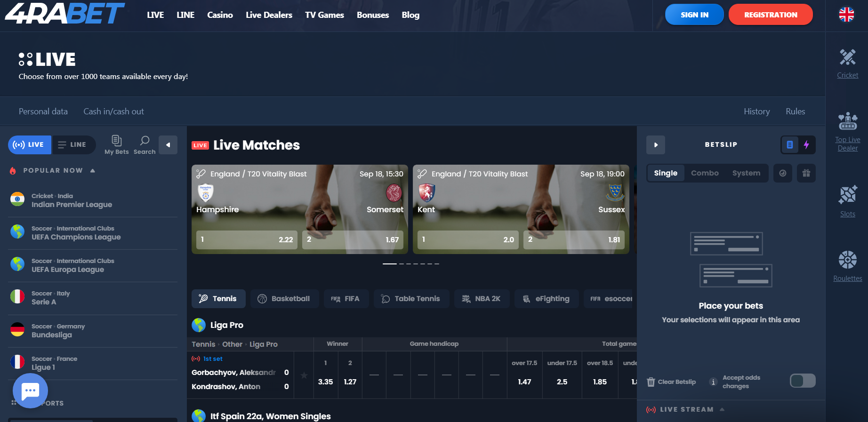The image size is (868, 422).
Task: Open Bundesliga league in sidebar
Action: point(93,331)
